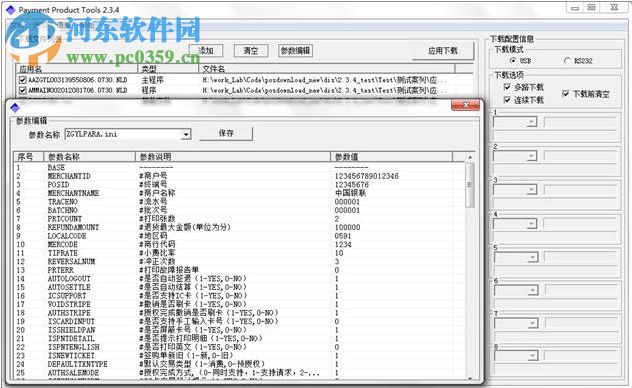Click the parameter value 0591
Image resolution: width=632 pixels, height=388 pixels.
click(x=343, y=236)
